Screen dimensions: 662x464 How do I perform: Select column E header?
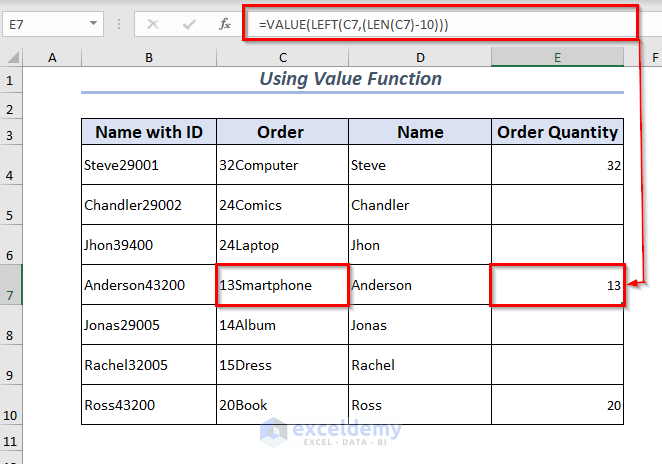(557, 57)
